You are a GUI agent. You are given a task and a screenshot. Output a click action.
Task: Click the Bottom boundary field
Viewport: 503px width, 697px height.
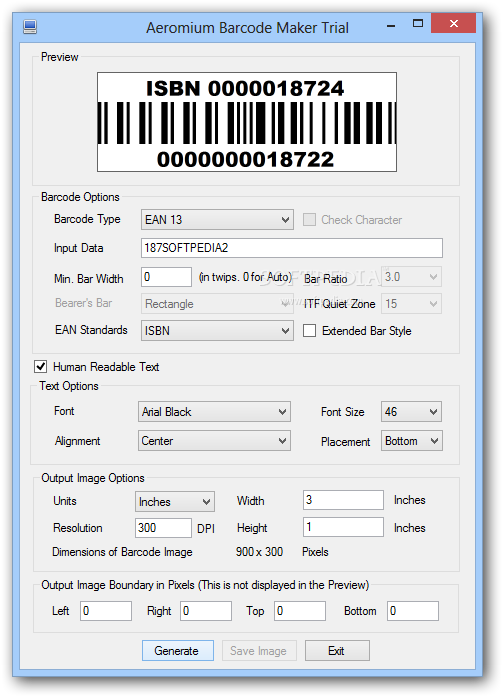tap(413, 611)
